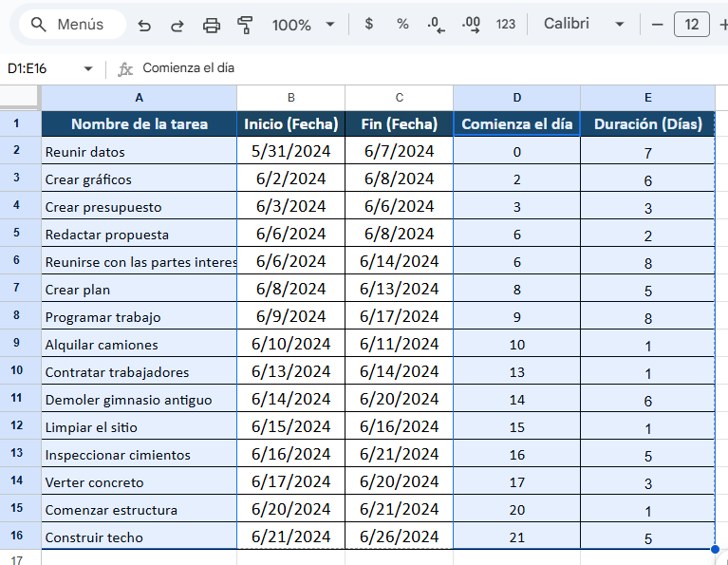Click the start day cell showing 0
This screenshot has width=728, height=565.
(x=516, y=151)
